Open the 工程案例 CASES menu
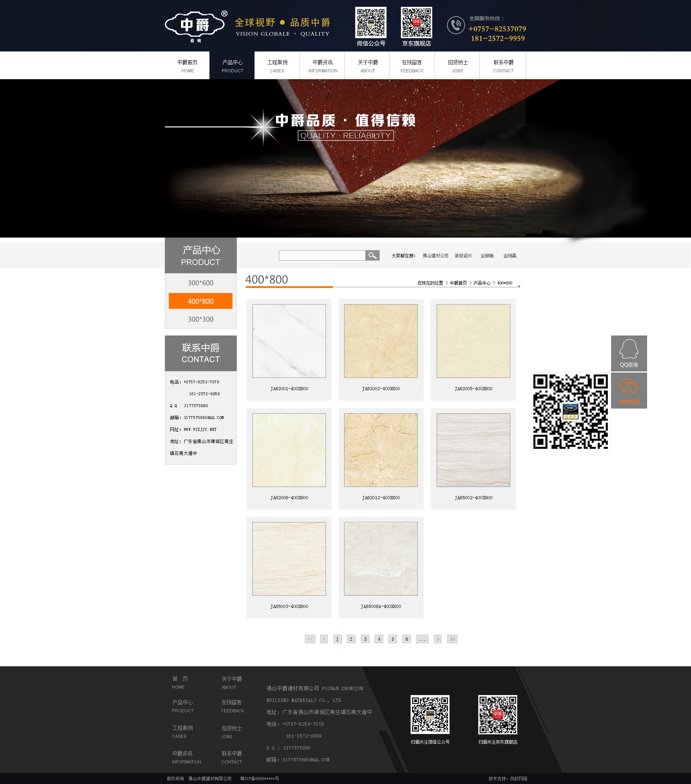The width and height of the screenshot is (691, 784). point(277,66)
